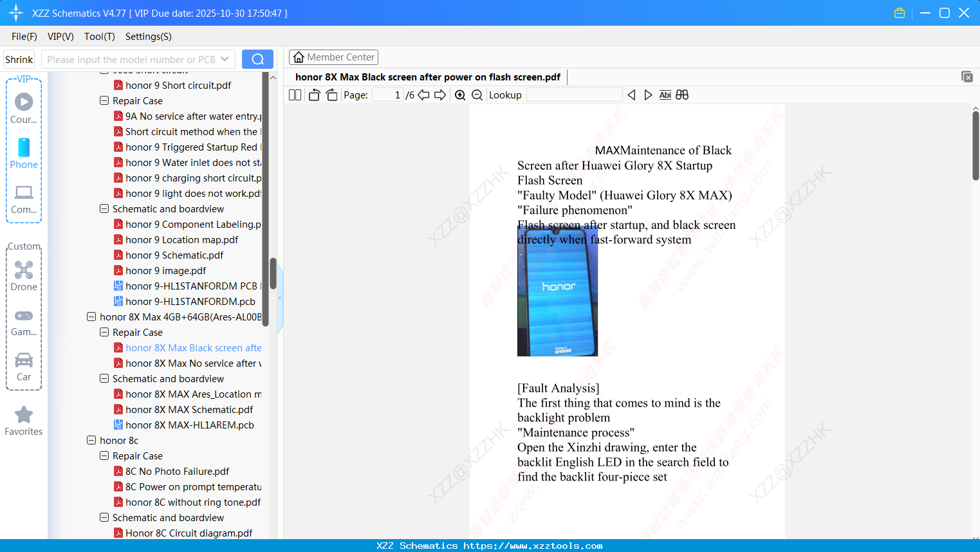The image size is (980, 552).
Task: Collapse honor 9 Schematic and boardview folder
Action: click(104, 208)
